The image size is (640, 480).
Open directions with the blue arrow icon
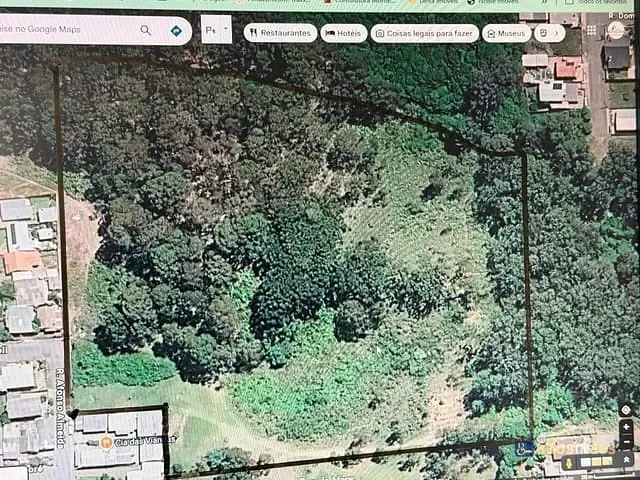click(176, 31)
